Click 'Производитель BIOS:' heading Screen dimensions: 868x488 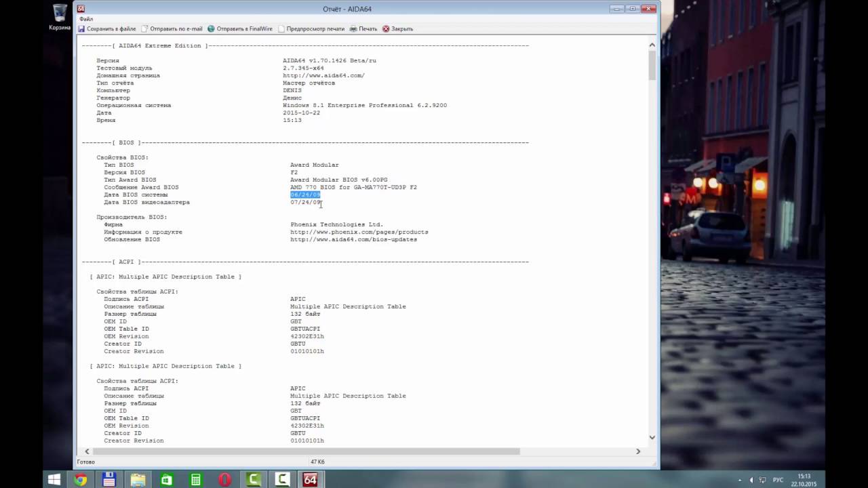(x=132, y=218)
